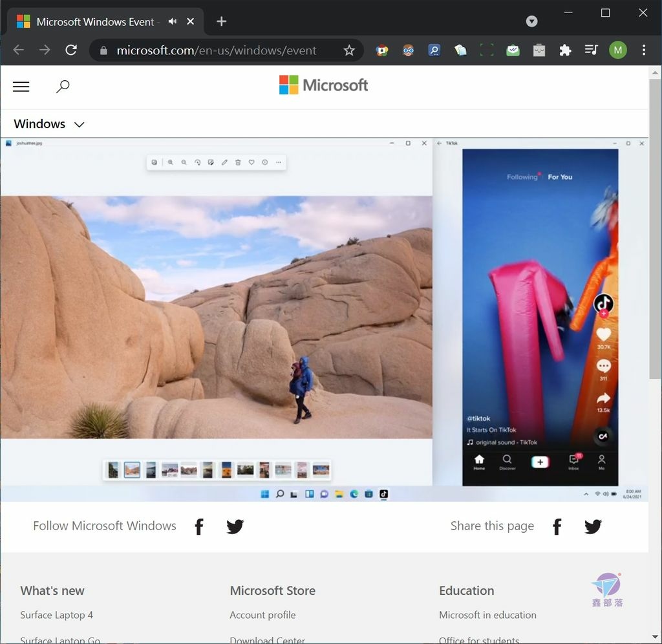Mute the Microsoft Windows Event tab audio

point(172,21)
